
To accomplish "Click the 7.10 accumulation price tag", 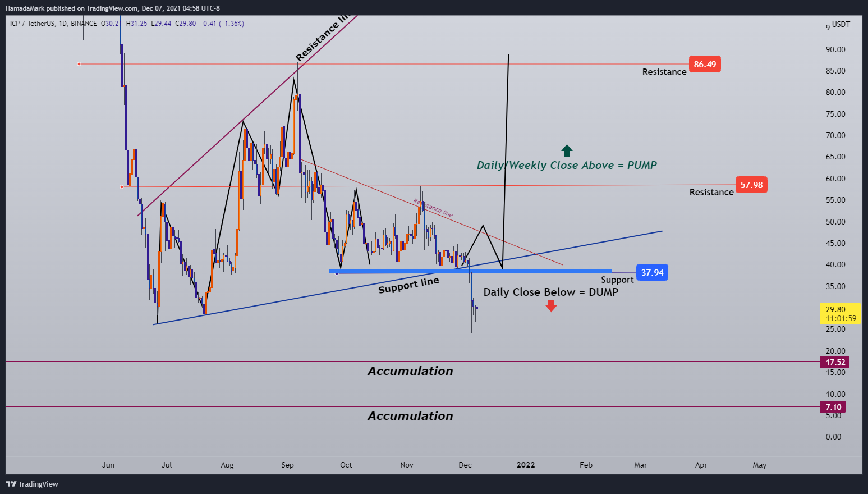I will [x=833, y=407].
